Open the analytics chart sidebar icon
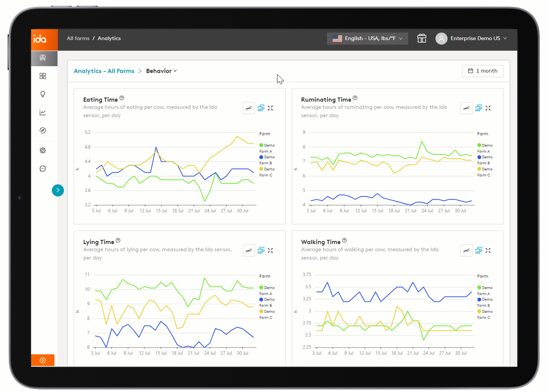 click(x=43, y=112)
